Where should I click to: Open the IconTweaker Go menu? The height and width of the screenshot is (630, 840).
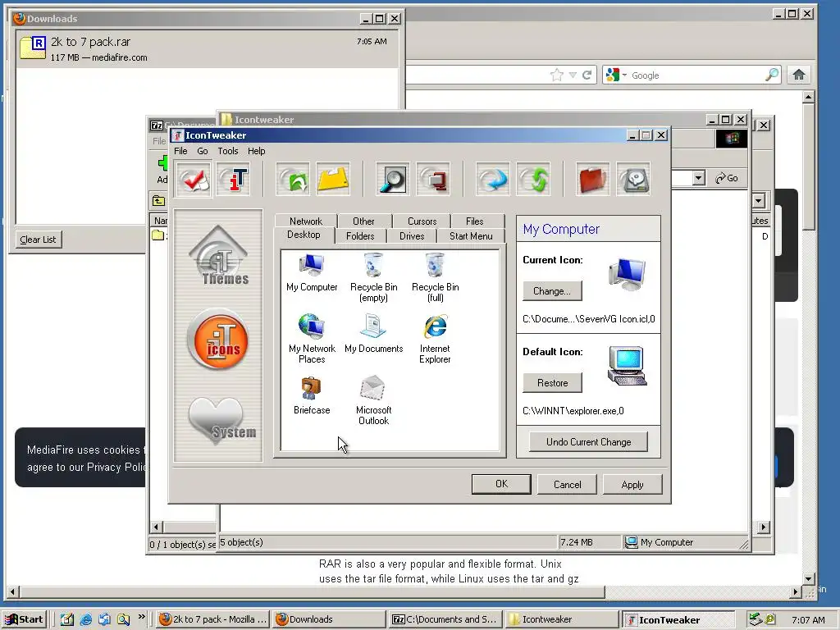202,151
